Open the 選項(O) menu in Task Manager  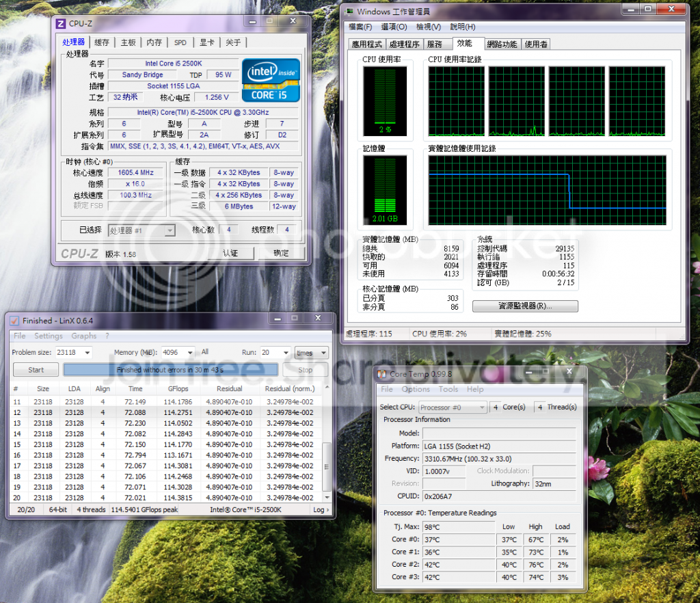(394, 27)
